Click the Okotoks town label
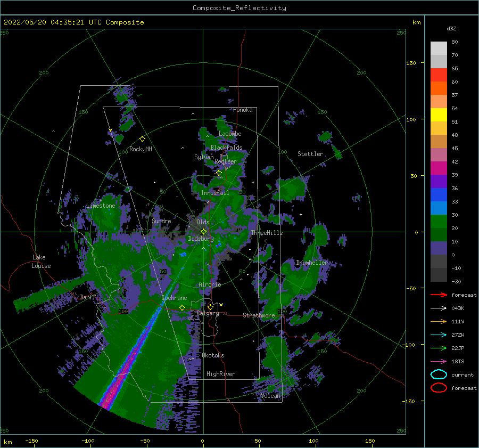Viewport: 479px width, 448px height. point(213,355)
